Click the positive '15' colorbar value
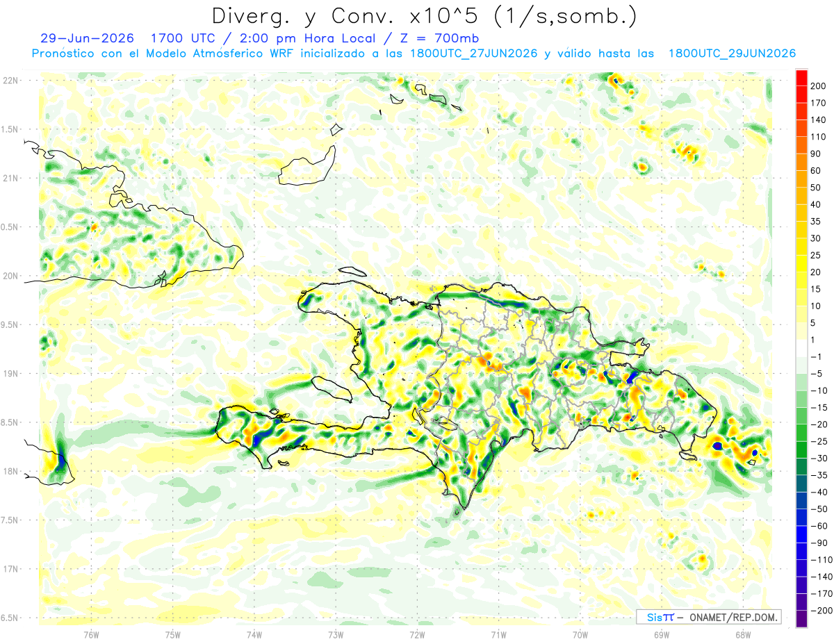Screen dimensions: 834x644 coord(816,289)
